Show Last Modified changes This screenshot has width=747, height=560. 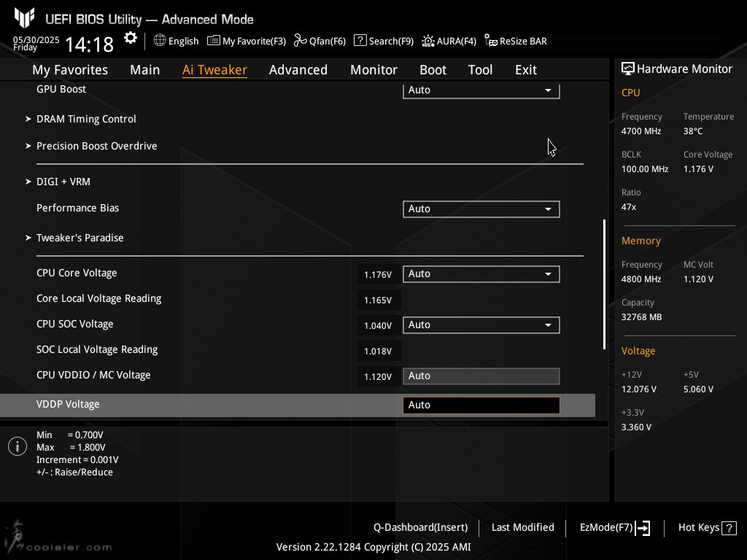522,528
